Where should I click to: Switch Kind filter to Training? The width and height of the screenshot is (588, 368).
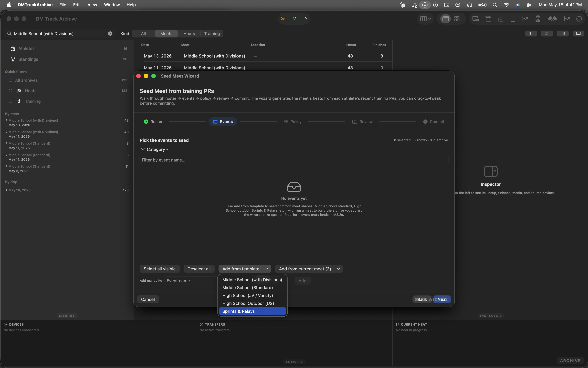(212, 34)
